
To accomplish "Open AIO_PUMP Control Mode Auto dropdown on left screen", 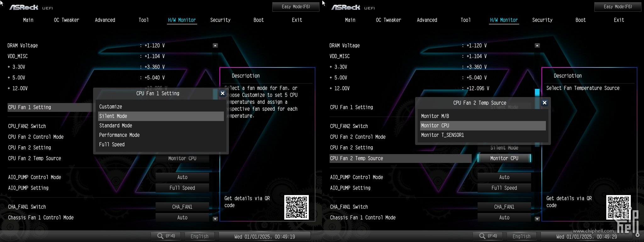I will pyautogui.click(x=182, y=177).
